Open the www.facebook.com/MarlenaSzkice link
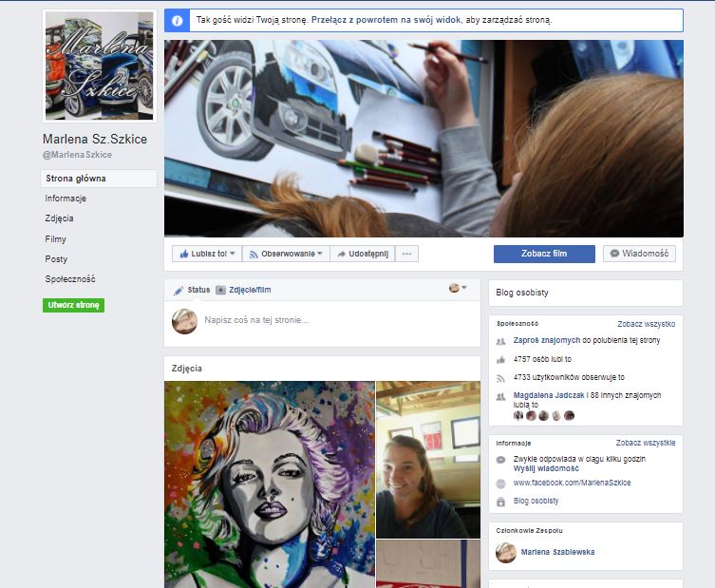This screenshot has height=588, width=715. pos(572,483)
